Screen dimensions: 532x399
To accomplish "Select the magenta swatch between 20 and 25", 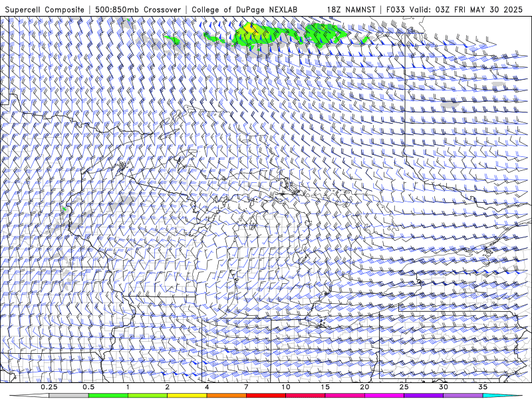I will click(384, 396).
